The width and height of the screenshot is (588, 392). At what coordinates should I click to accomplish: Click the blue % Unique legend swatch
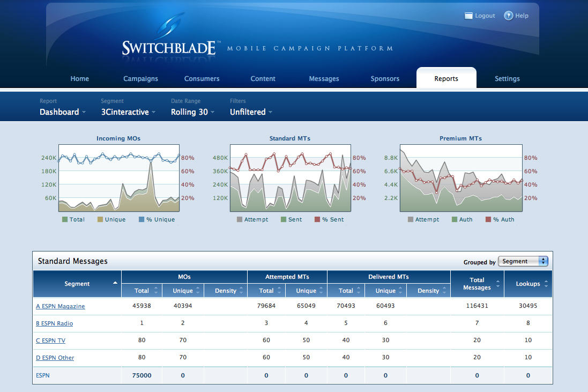pos(142,219)
